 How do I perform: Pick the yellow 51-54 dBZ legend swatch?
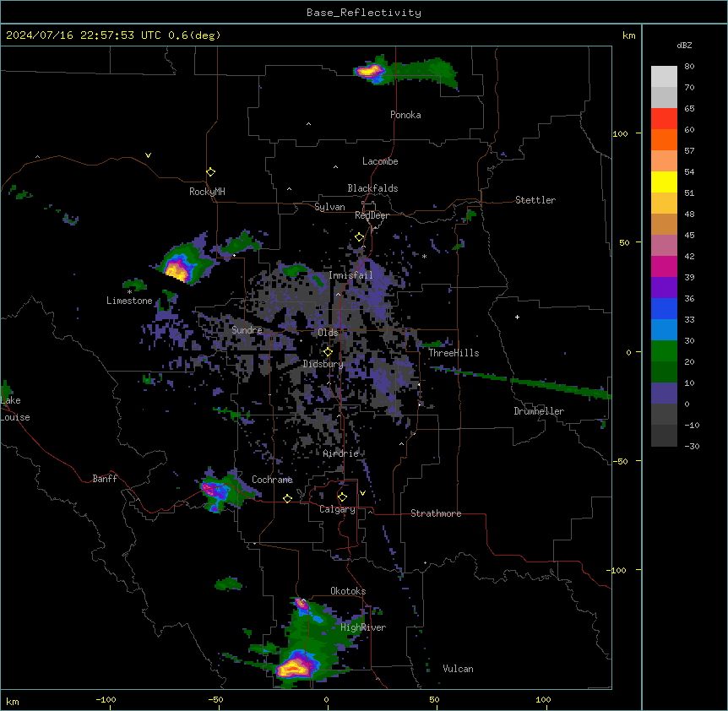point(664,182)
